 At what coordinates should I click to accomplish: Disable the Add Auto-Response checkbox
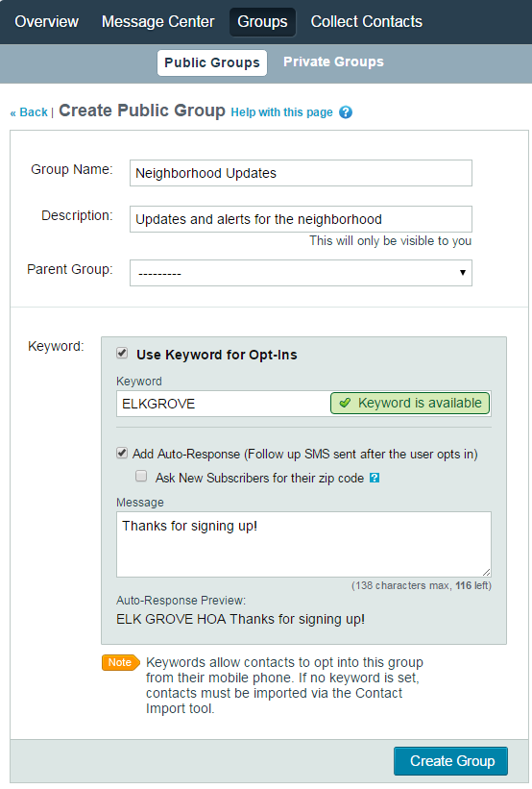click(x=122, y=453)
